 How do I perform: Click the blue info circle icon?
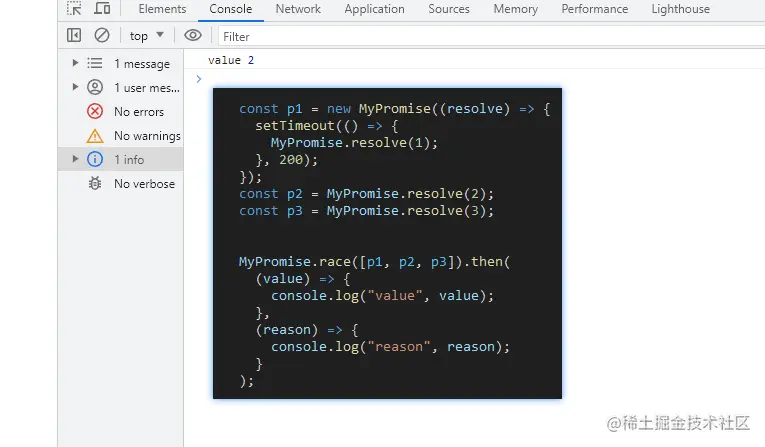pyautogui.click(x=95, y=159)
